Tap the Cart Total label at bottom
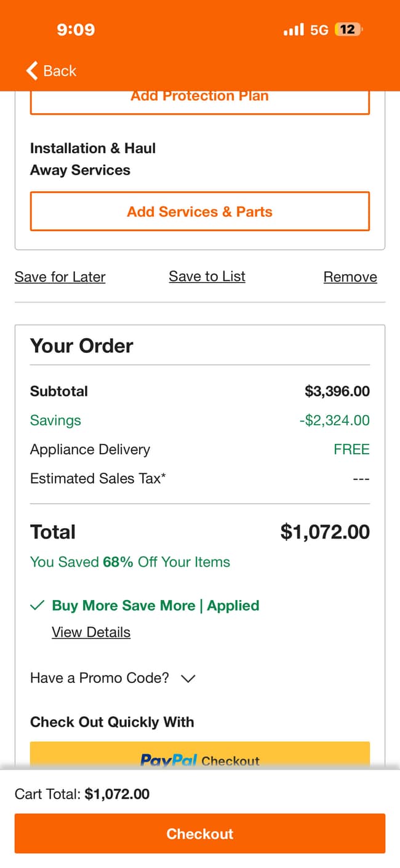The height and width of the screenshot is (868, 400). pos(47,794)
